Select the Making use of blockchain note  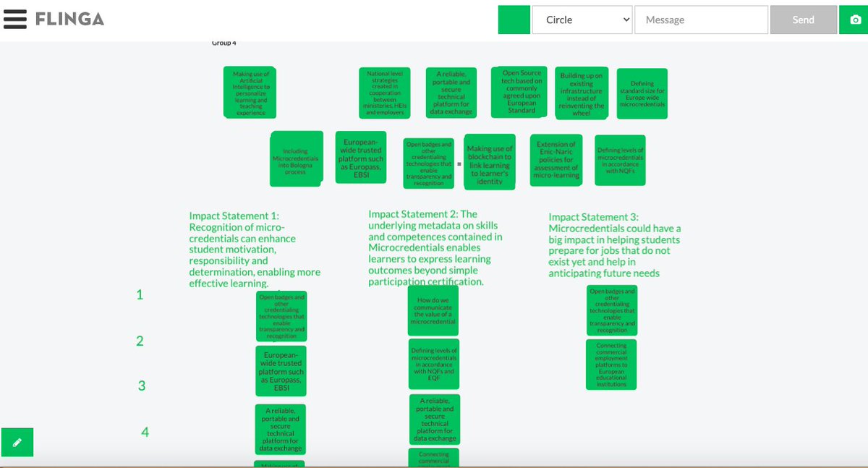click(490, 162)
